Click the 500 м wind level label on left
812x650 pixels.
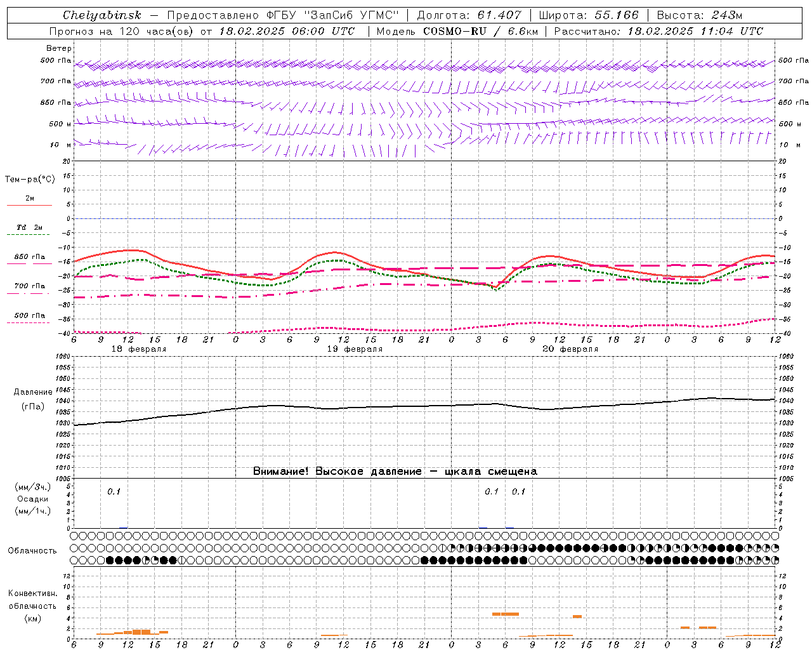click(x=61, y=124)
